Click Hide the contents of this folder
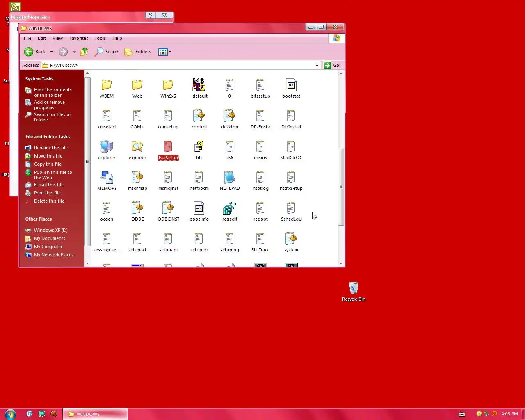 click(52, 92)
